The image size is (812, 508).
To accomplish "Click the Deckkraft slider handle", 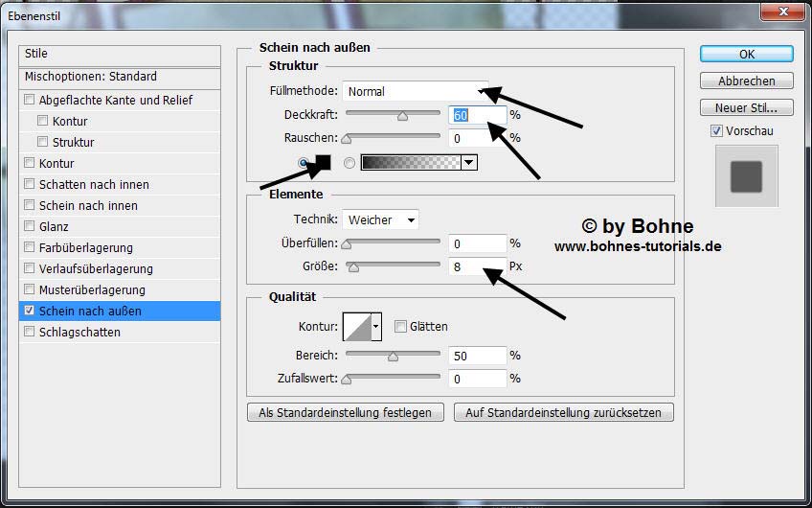I will (402, 116).
